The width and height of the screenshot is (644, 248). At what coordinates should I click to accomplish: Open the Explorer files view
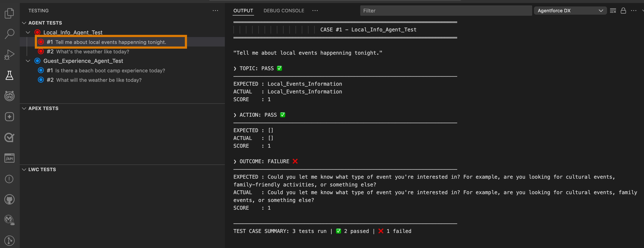pyautogui.click(x=9, y=13)
